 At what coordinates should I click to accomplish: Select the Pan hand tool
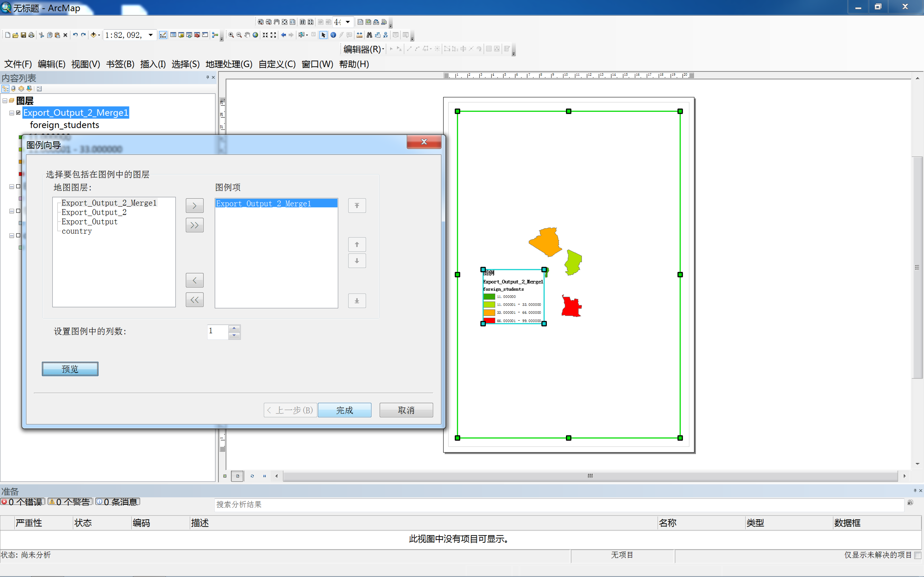247,35
